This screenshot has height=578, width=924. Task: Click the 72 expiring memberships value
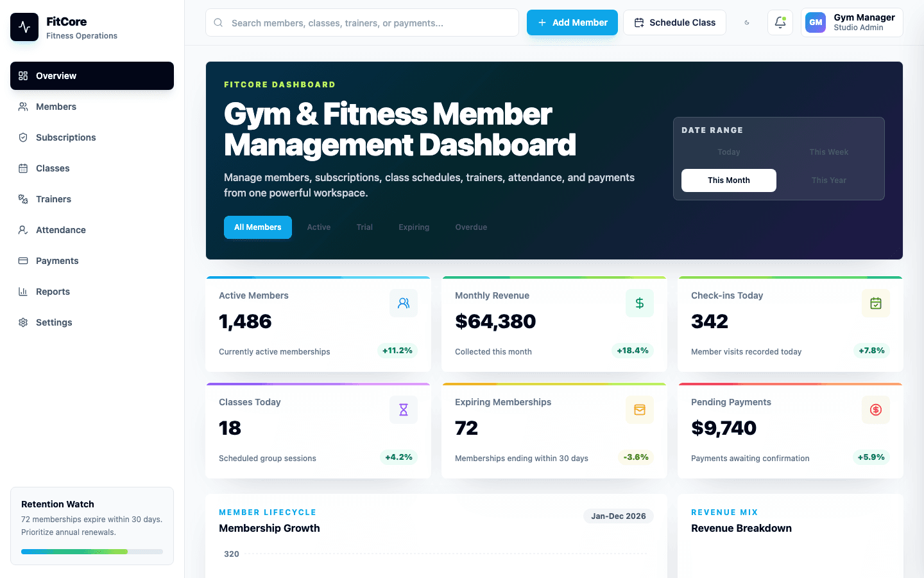point(466,428)
